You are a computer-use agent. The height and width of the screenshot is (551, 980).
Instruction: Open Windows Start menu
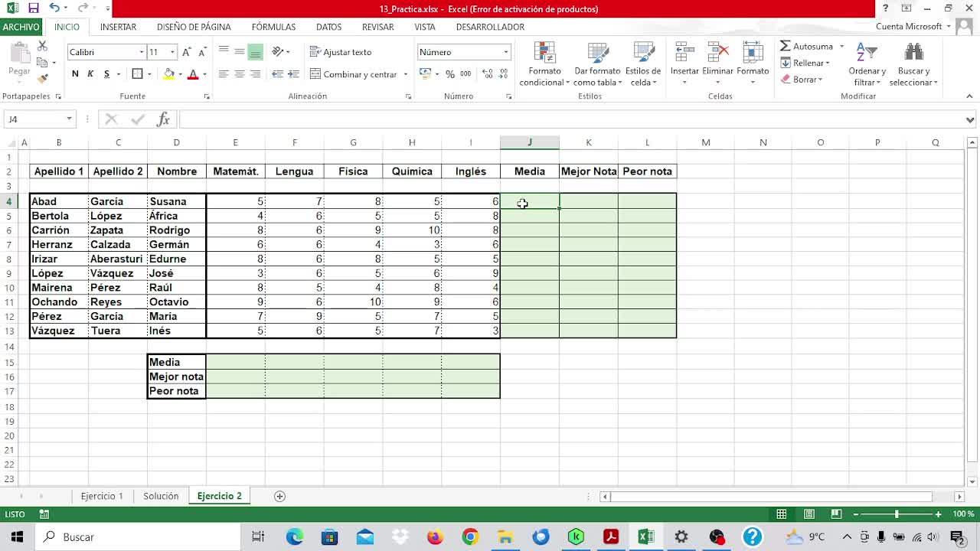[x=17, y=536]
